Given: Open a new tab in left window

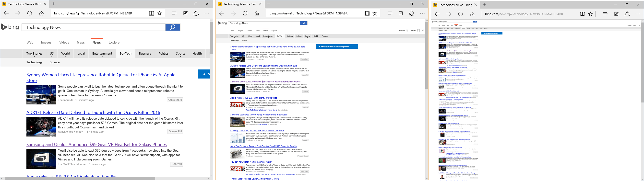Looking at the screenshot, I should pyautogui.click(x=53, y=4).
